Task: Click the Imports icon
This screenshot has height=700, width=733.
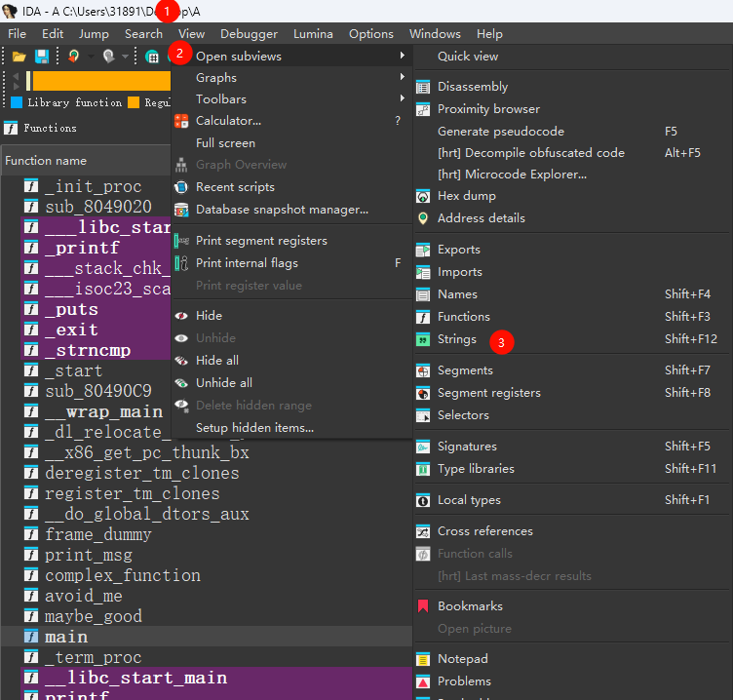Action: (423, 272)
